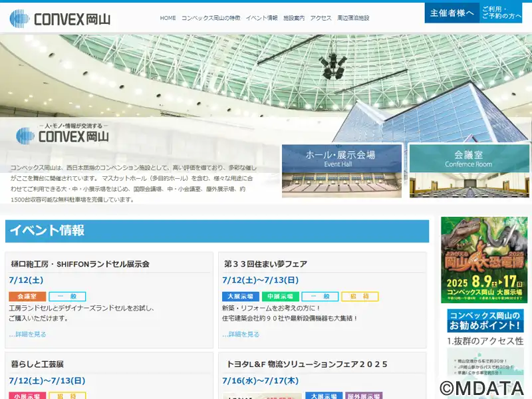
Task: Click the 招待 tag on 暮らしと工芸展
Action: click(67, 396)
